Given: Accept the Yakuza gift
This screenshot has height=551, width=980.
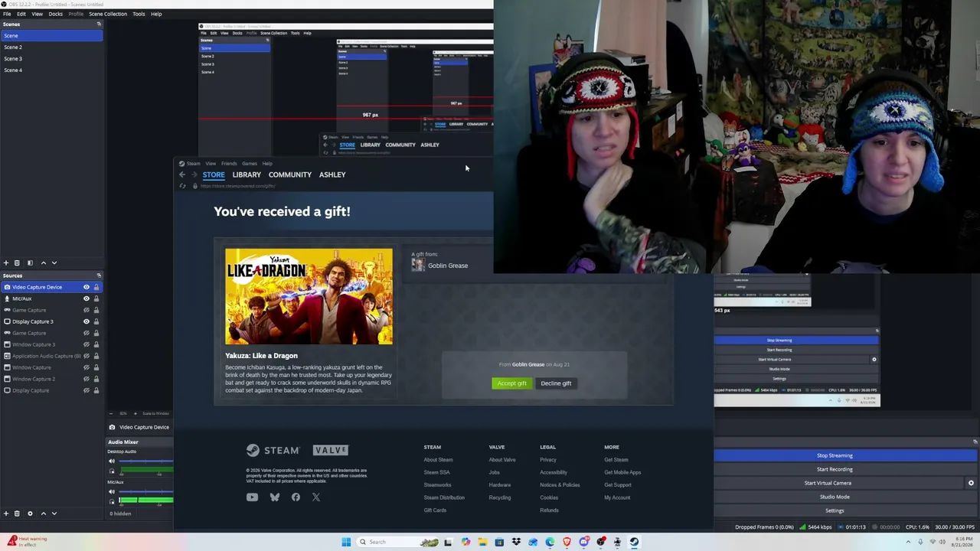Looking at the screenshot, I should (511, 383).
